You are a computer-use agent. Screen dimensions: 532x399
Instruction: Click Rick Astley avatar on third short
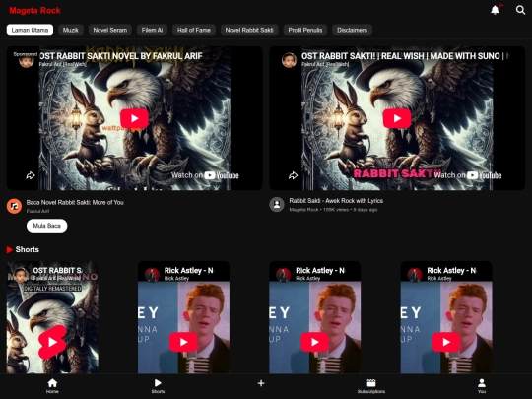(415, 275)
